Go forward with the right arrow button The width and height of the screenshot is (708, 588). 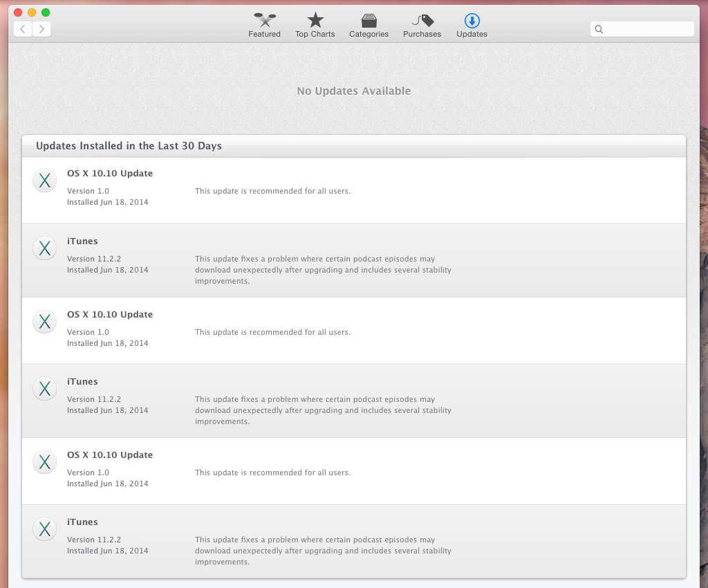point(41,29)
